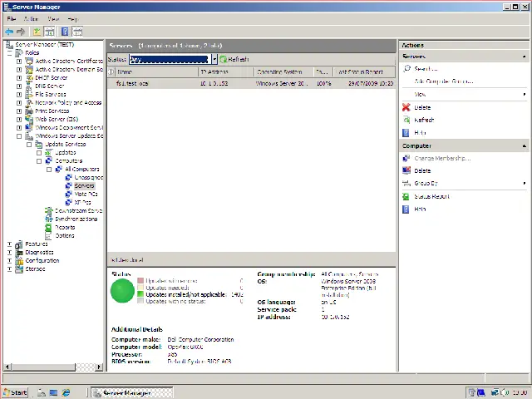This screenshot has width=532, height=399.
Task: Open the Group By submenu arrow
Action: point(525,184)
